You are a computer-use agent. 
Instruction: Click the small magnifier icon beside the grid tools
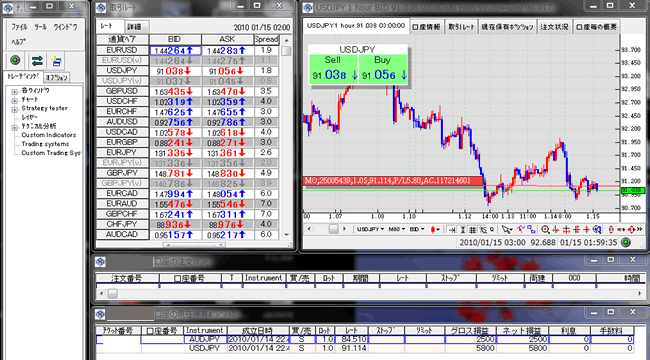492,229
